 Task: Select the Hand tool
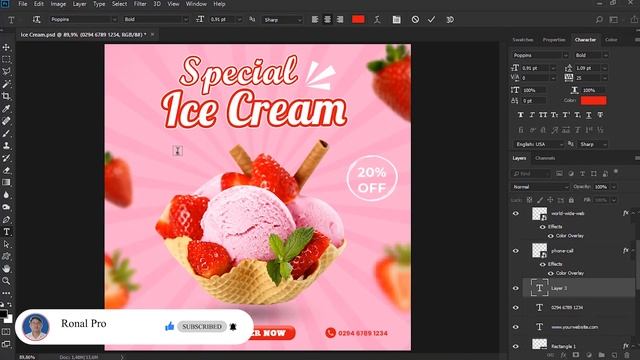pos(6,269)
